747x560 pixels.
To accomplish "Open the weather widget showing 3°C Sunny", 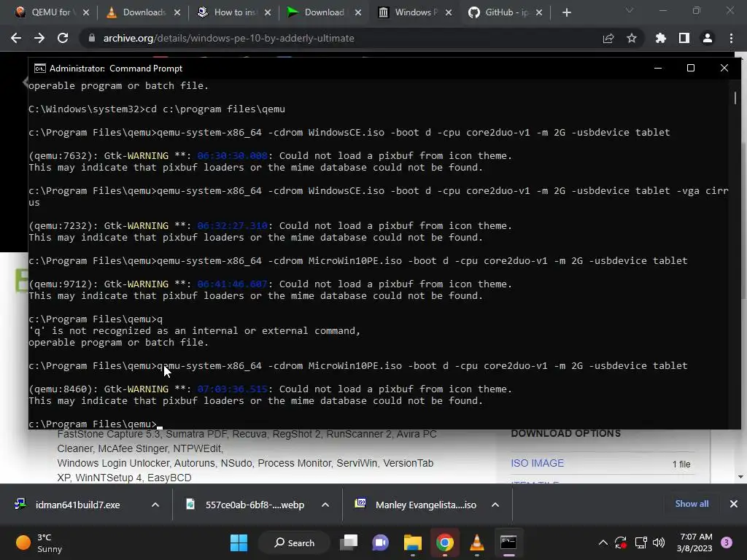I will pos(40,542).
